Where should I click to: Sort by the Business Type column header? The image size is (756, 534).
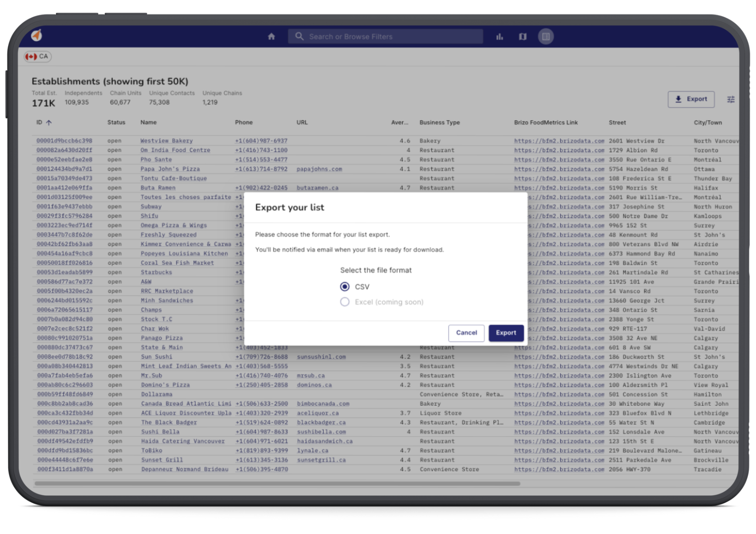coord(439,122)
